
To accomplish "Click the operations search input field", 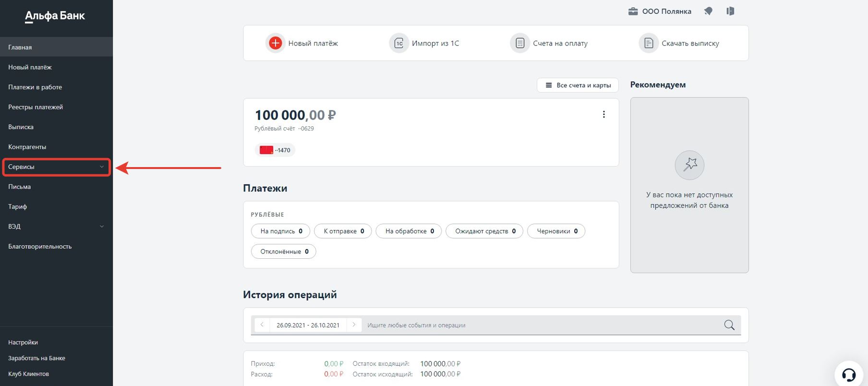I will 538,325.
